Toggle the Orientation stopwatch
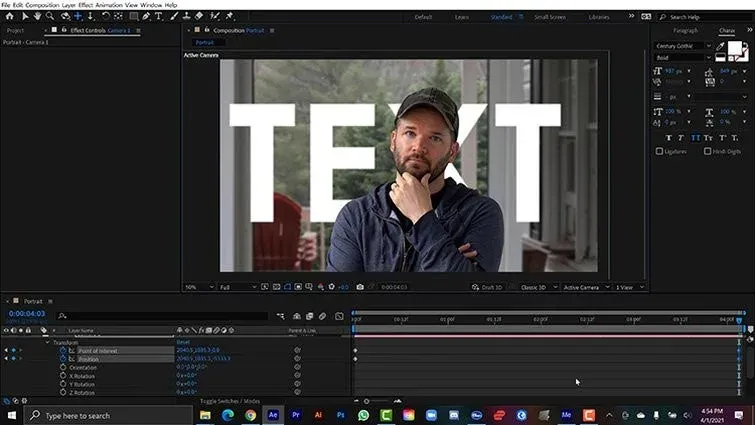 63,367
